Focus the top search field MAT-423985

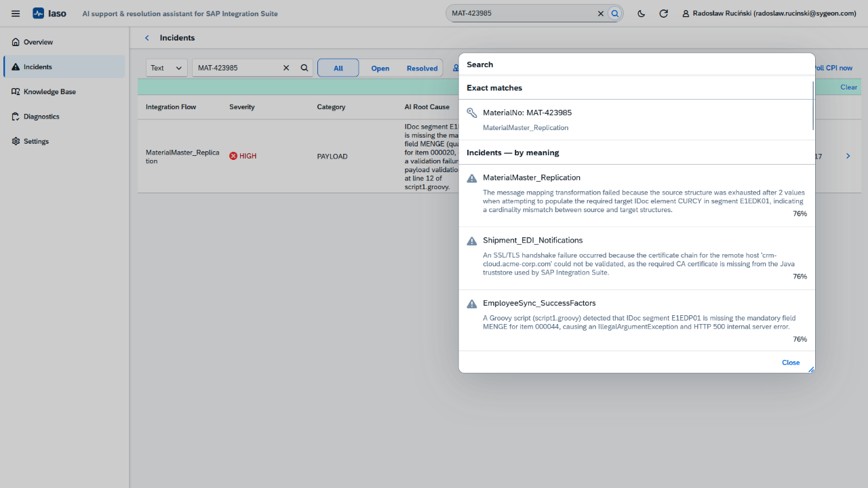coord(522,14)
